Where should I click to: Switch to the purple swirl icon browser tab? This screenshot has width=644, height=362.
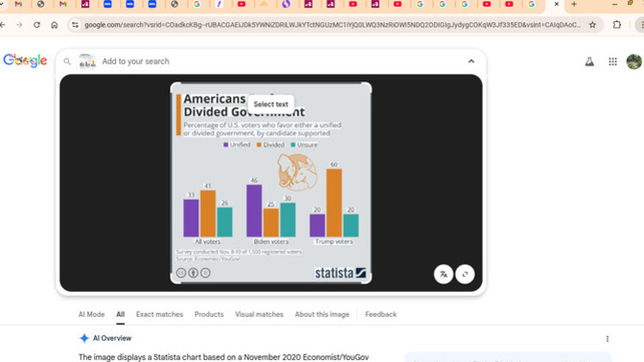287,4
